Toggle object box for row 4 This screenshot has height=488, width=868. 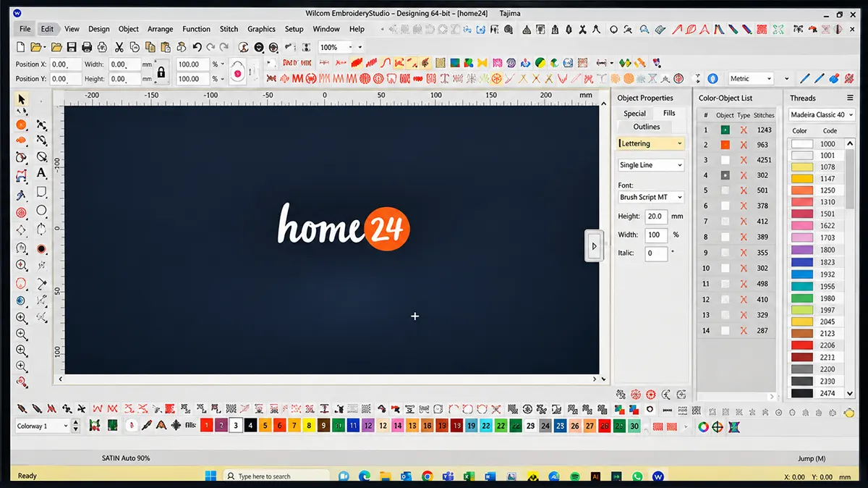[x=725, y=175]
